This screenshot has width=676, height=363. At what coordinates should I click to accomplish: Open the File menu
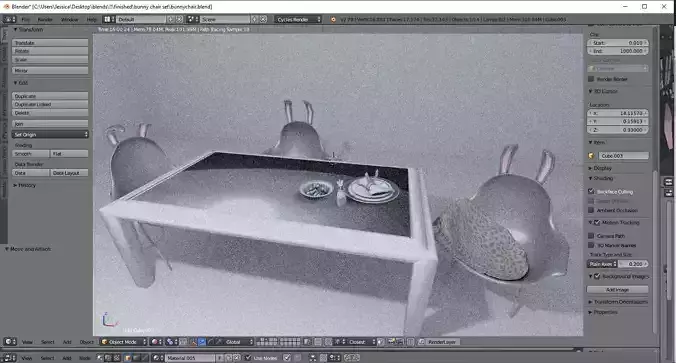click(26, 19)
